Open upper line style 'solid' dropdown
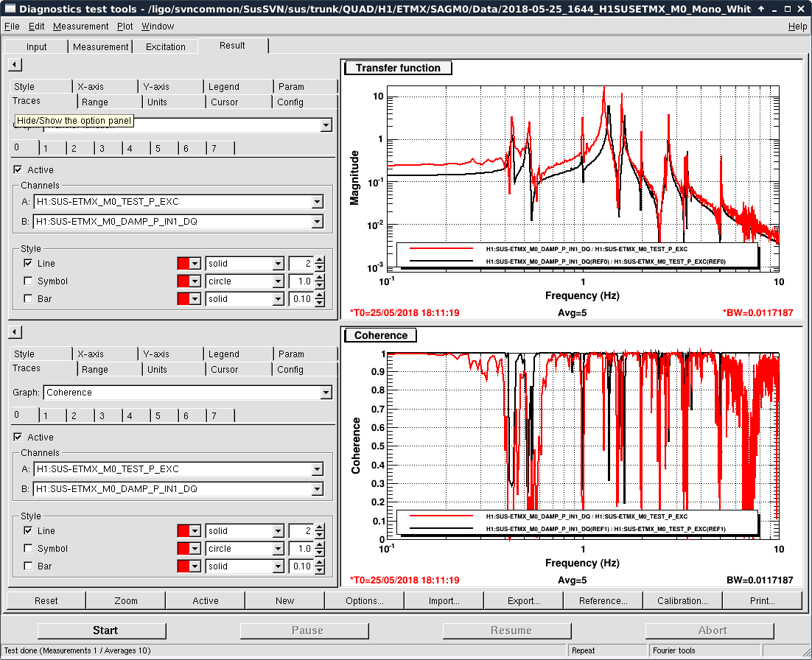The height and width of the screenshot is (660, 812). 278,264
